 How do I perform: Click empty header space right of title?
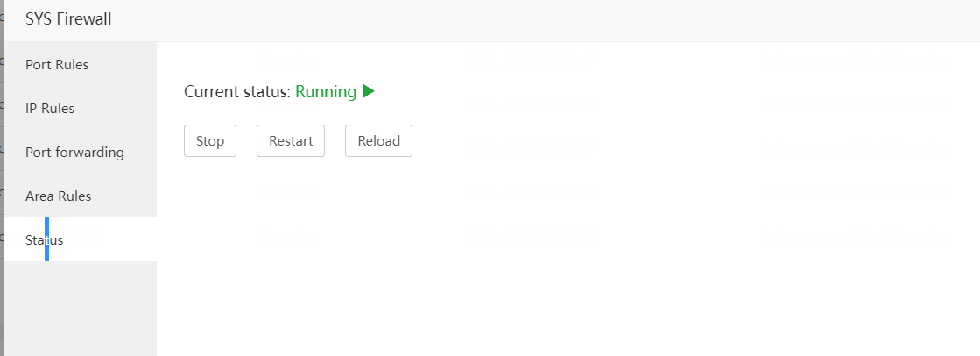coord(525,19)
